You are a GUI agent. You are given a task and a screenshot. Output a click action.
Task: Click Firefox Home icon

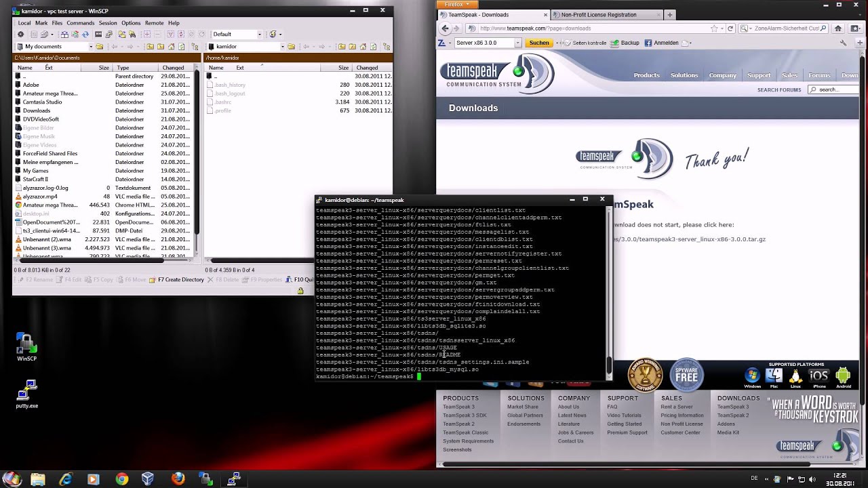tap(838, 28)
